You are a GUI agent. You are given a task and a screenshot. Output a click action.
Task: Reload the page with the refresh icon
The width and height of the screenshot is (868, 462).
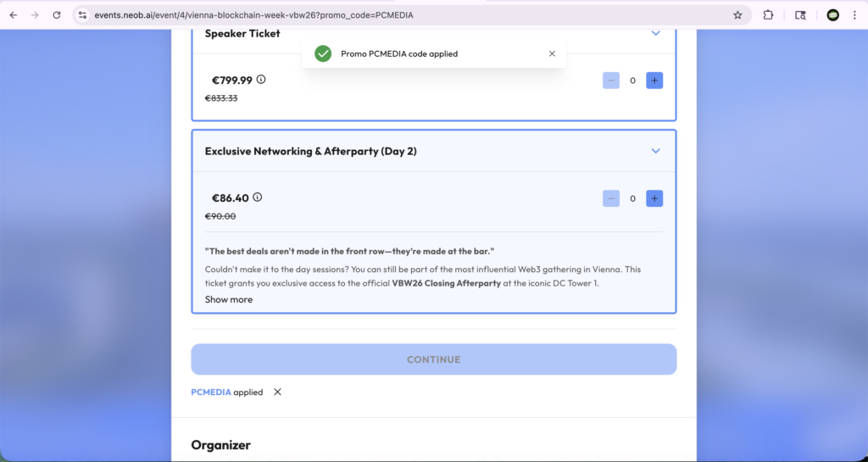pyautogui.click(x=56, y=15)
